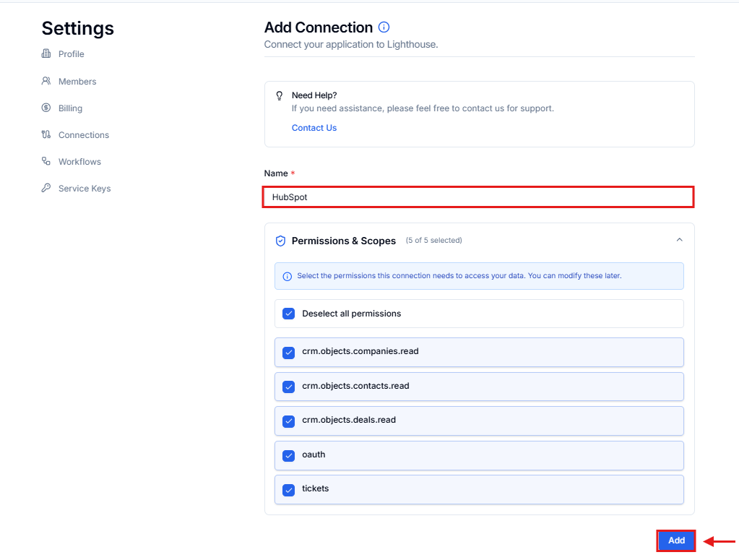Click the Profile building icon
The image size is (739, 560).
[46, 53]
